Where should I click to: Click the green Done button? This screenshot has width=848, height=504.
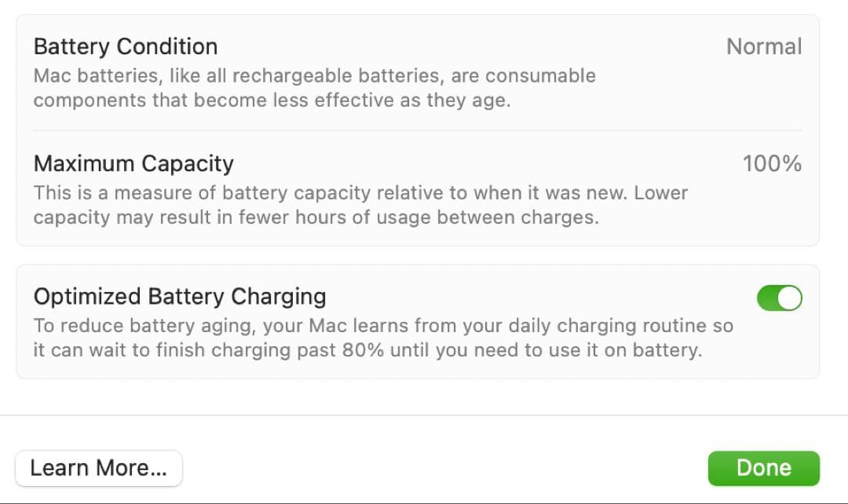coord(763,468)
